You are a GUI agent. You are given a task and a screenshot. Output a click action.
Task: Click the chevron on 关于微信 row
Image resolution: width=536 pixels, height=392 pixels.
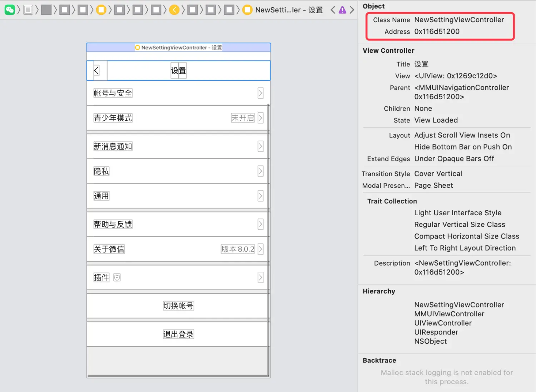(260, 249)
